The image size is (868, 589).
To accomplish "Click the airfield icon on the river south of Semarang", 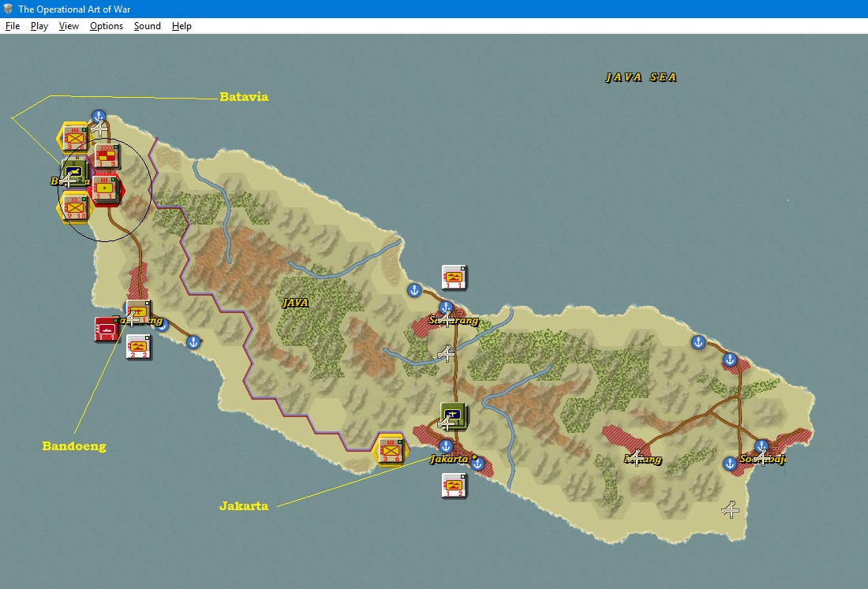I will [x=446, y=352].
